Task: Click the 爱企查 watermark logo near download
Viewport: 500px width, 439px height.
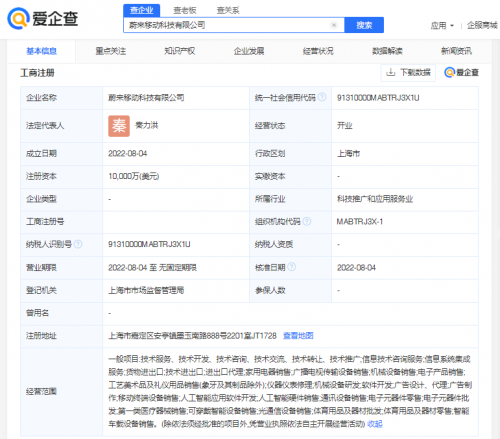Action: [x=461, y=72]
